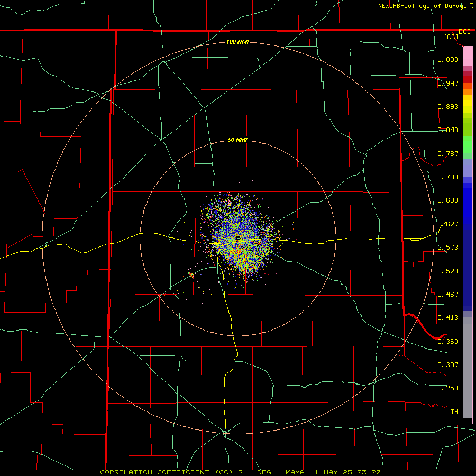Viewport: 476px width, 476px height.
Task: Click the 0.893 scale value
Action: pyautogui.click(x=448, y=106)
